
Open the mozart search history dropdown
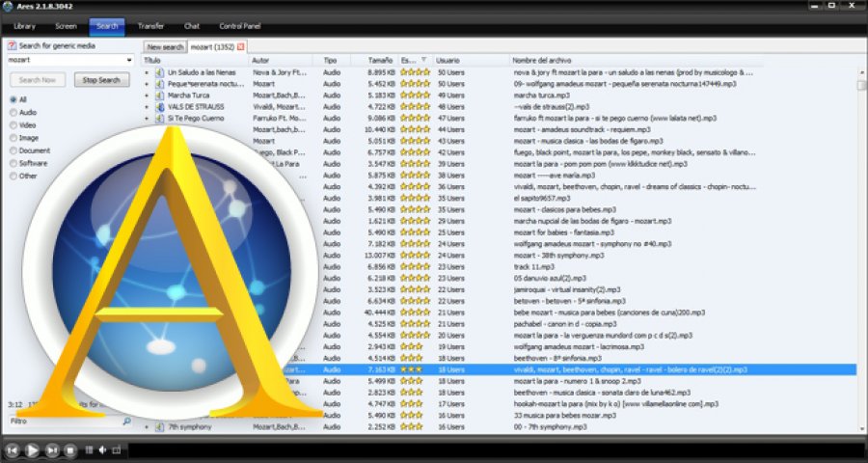click(x=129, y=60)
